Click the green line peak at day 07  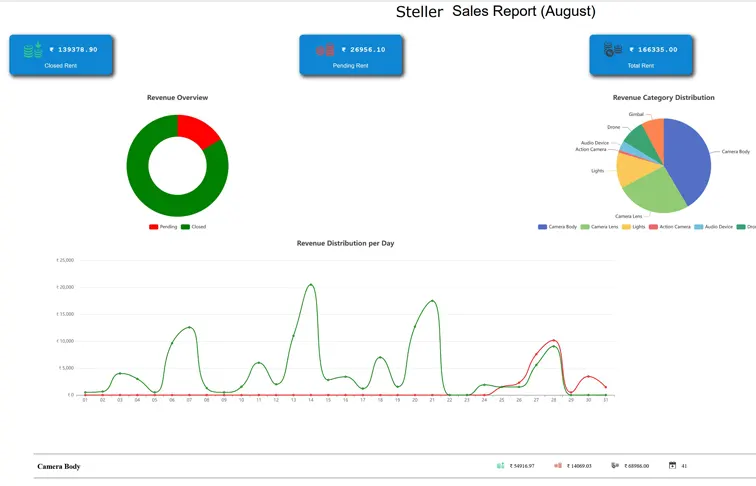[189, 327]
